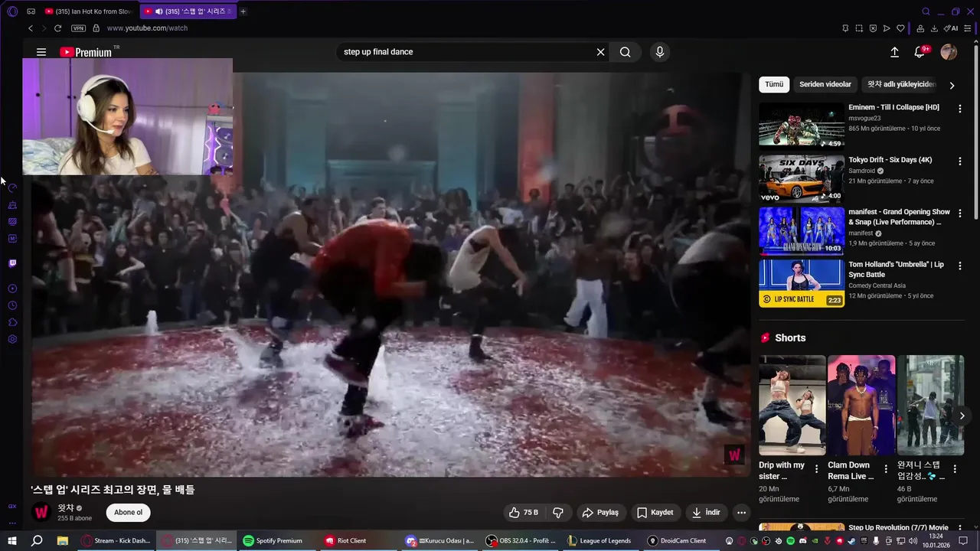The height and width of the screenshot is (551, 980).
Task: Clear the YouTube search text
Action: tap(601, 52)
